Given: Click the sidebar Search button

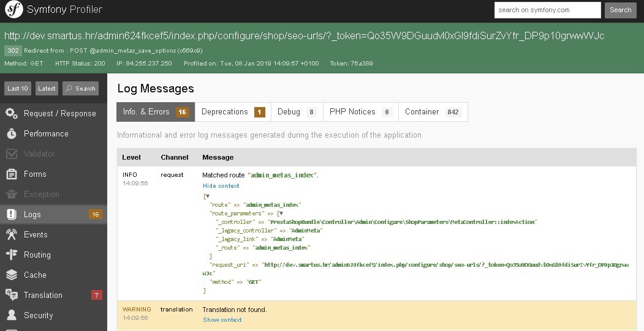Looking at the screenshot, I should coord(80,88).
